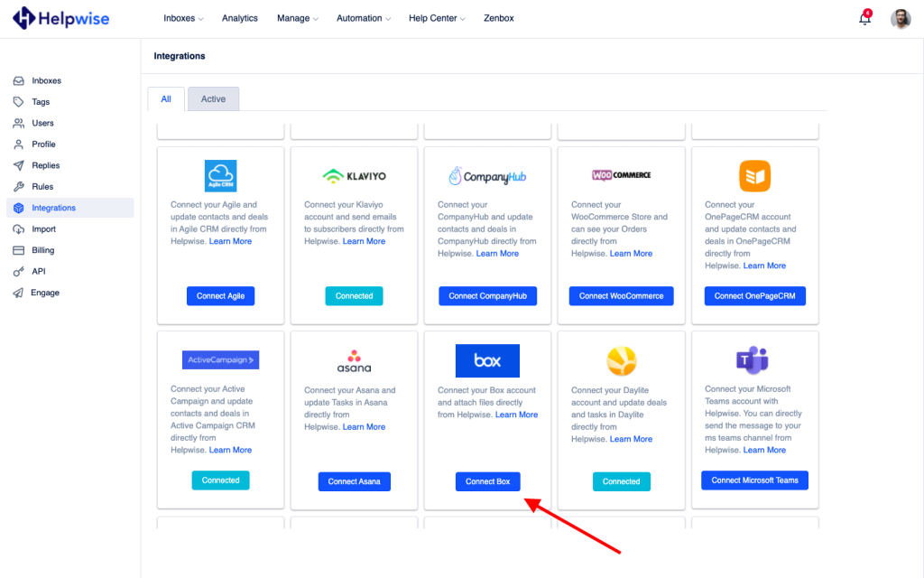Open Learn More for Klaviyo
This screenshot has height=578, width=924.
pos(365,241)
